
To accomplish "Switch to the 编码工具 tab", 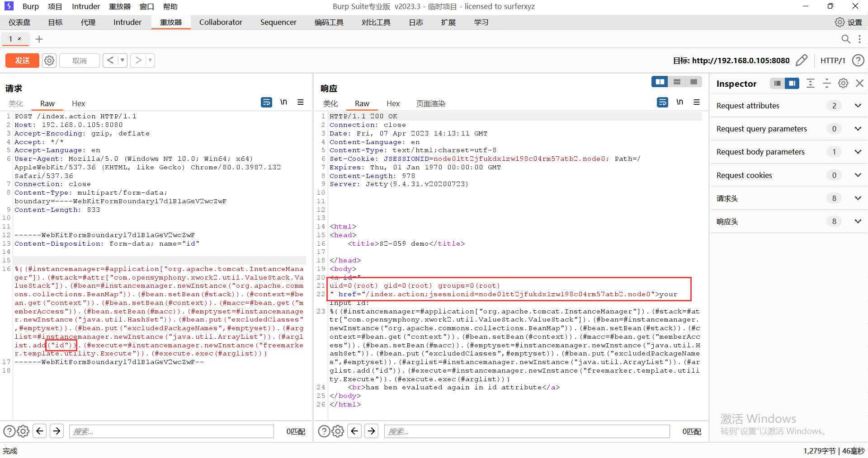I will click(329, 22).
